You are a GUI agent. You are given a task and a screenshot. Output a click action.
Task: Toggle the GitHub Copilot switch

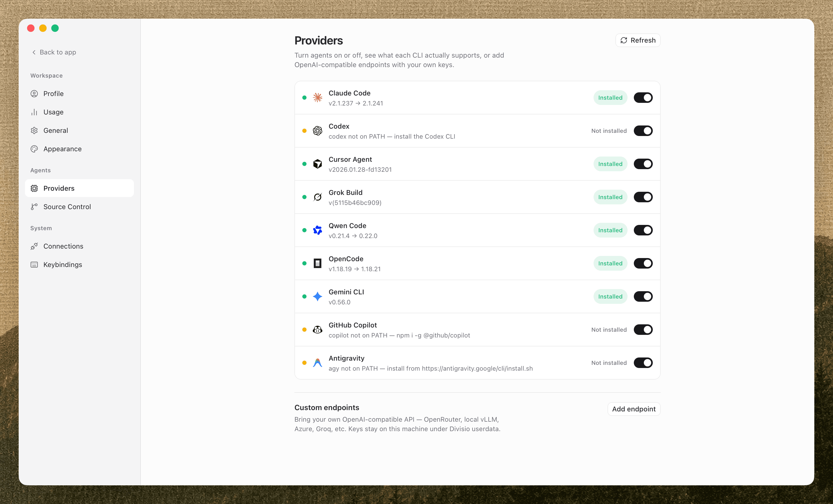643,330
